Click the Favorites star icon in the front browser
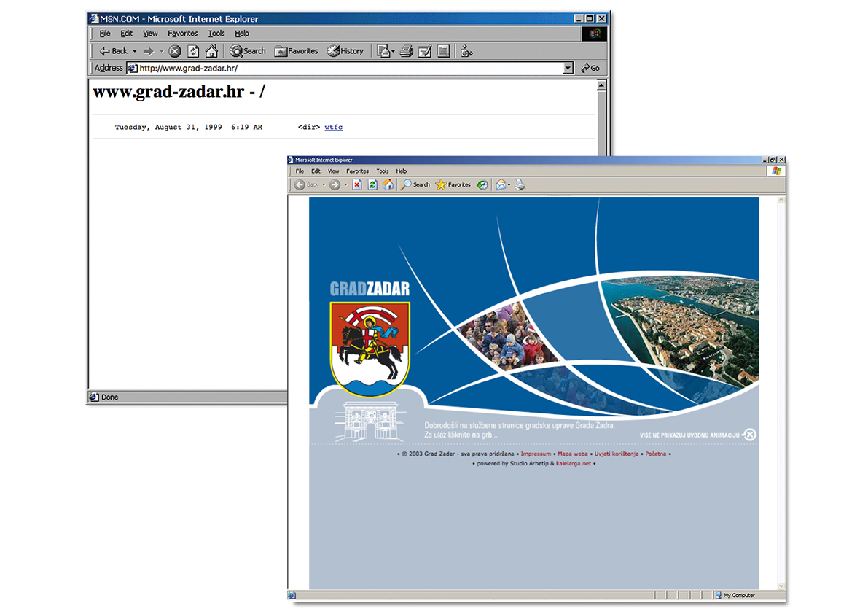The width and height of the screenshot is (868, 614). tap(440, 184)
